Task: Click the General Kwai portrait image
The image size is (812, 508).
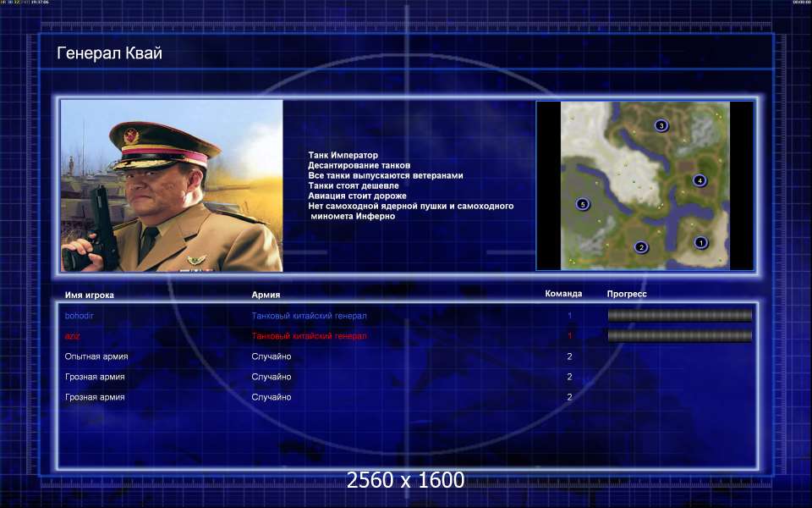Action: point(172,185)
